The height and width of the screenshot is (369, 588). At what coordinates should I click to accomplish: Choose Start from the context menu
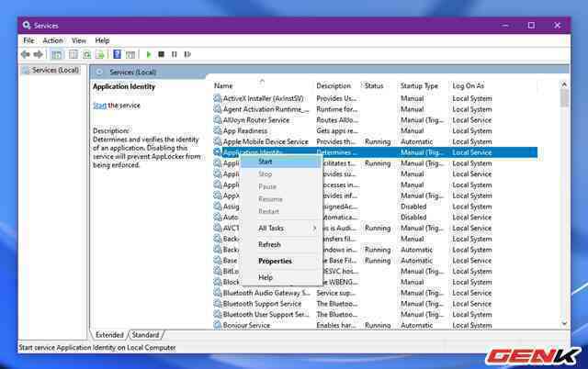click(265, 162)
